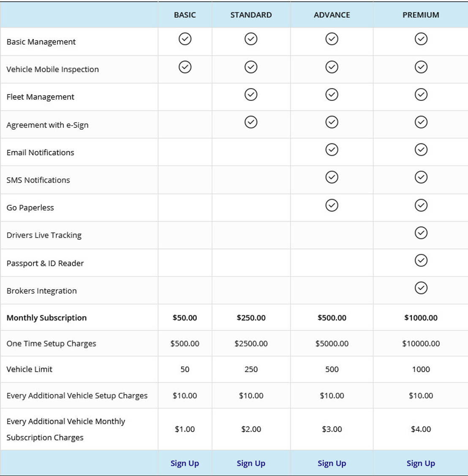Screen dimensions: 468x476
Task: Click the $10000.00 setup charge value
Action: click(421, 343)
